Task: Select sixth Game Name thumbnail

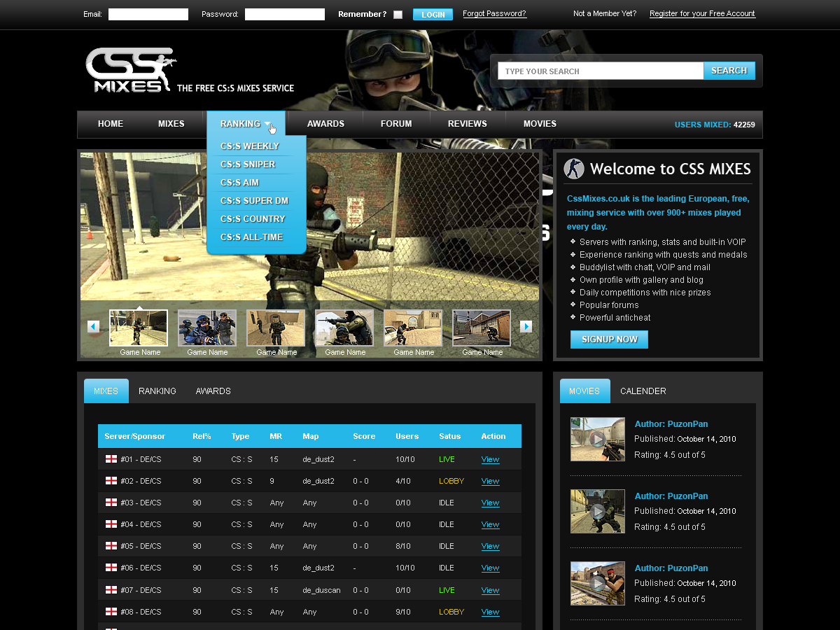Action: click(482, 328)
